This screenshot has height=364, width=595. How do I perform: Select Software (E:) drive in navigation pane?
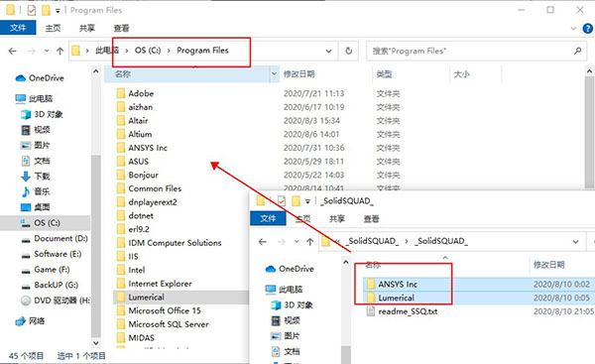(52, 254)
